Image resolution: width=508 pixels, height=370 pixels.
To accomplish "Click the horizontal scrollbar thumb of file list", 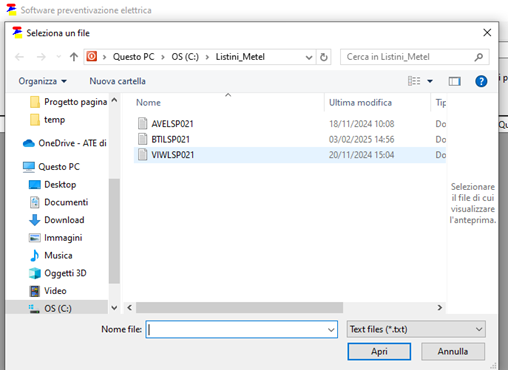I will click(x=239, y=307).
